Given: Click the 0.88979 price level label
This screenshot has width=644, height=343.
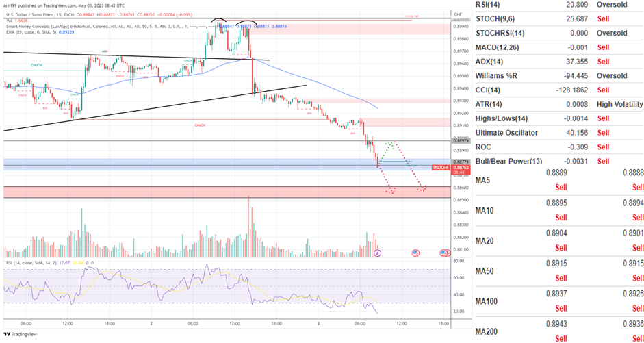Looking at the screenshot, I should [442, 140].
